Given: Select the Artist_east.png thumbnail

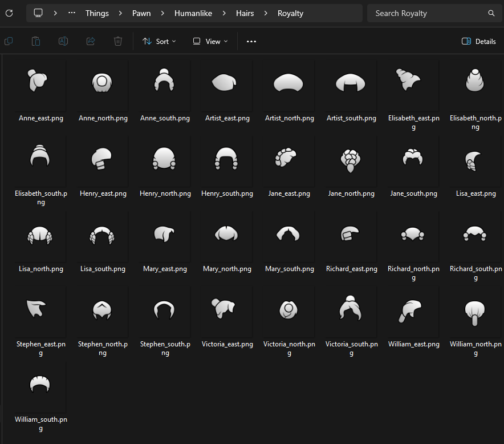Looking at the screenshot, I should click(224, 82).
